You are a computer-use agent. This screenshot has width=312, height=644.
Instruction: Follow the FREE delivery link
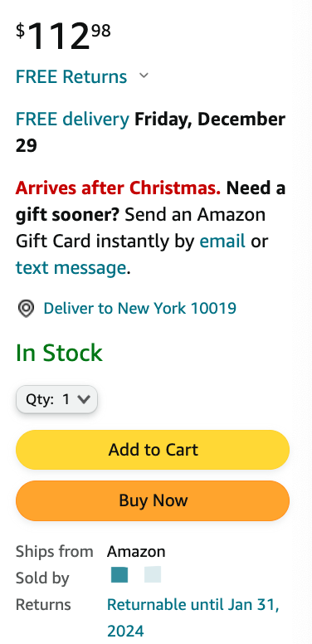point(72,120)
